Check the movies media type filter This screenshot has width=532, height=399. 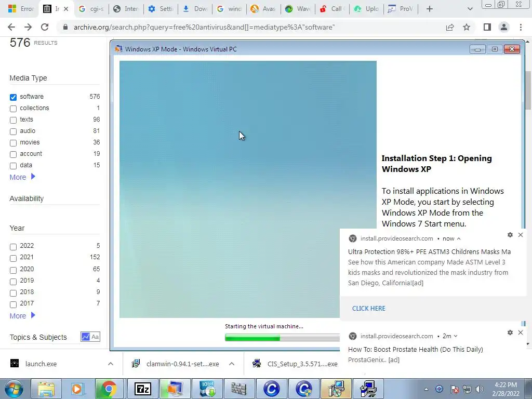pos(13,143)
